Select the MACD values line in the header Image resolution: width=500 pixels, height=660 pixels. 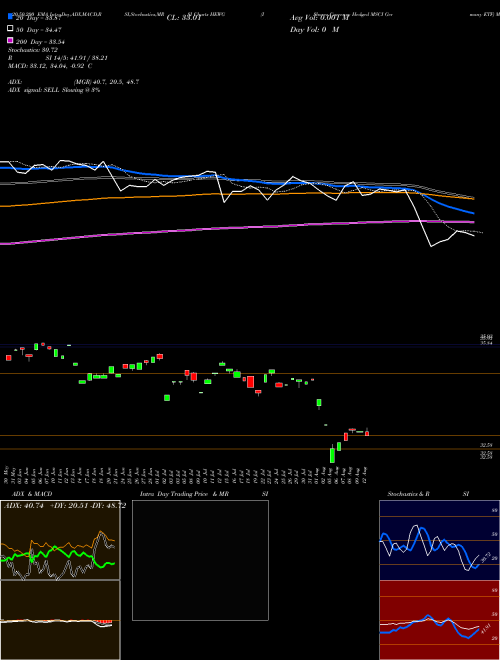click(x=50, y=66)
